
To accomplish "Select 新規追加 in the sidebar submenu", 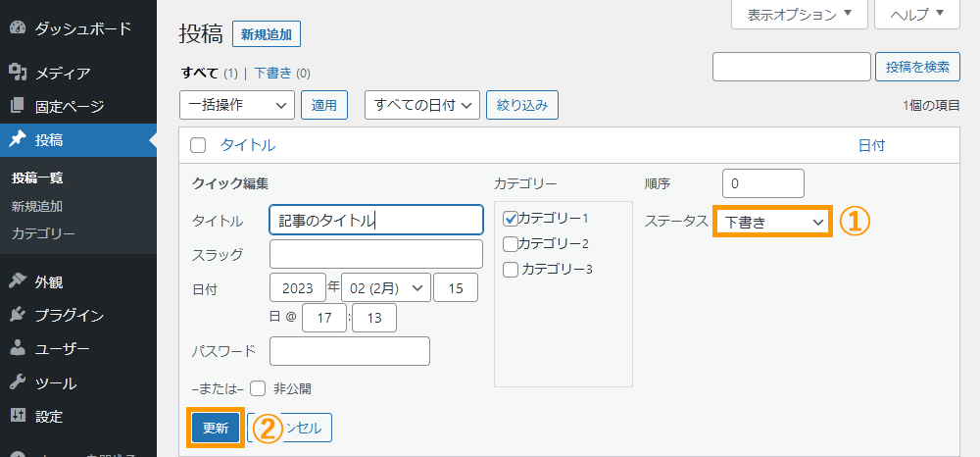I will click(37, 206).
